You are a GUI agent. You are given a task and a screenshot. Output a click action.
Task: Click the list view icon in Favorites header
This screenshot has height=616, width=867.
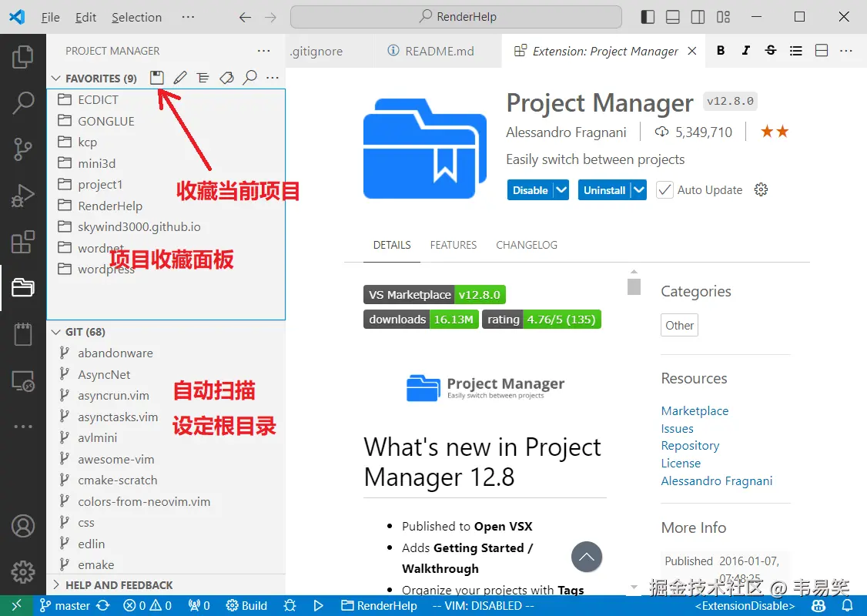pos(203,78)
